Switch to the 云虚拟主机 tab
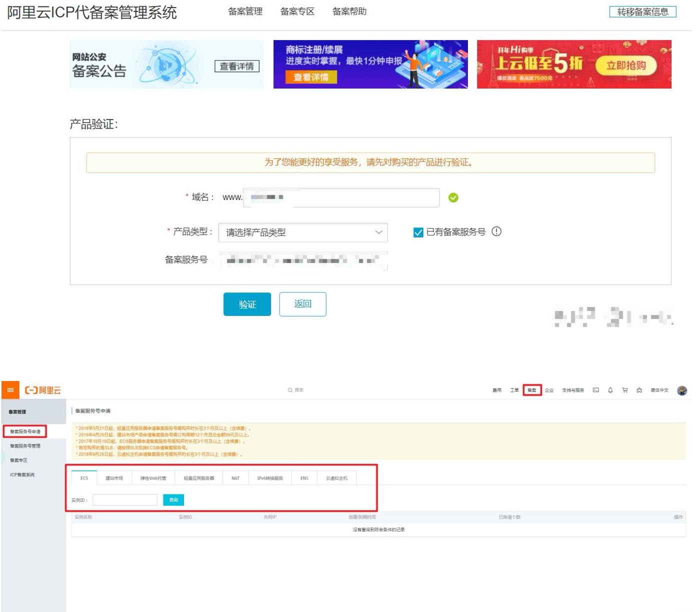The height and width of the screenshot is (612, 700). [x=336, y=478]
